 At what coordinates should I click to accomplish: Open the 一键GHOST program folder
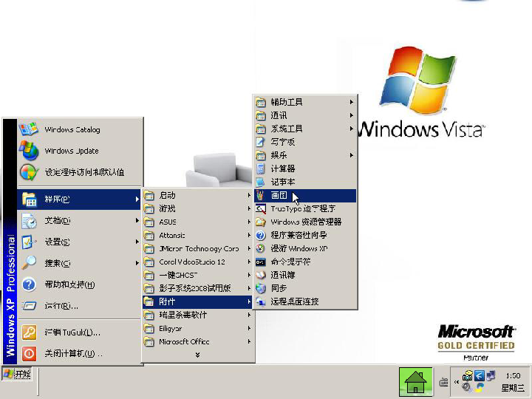click(x=197, y=275)
